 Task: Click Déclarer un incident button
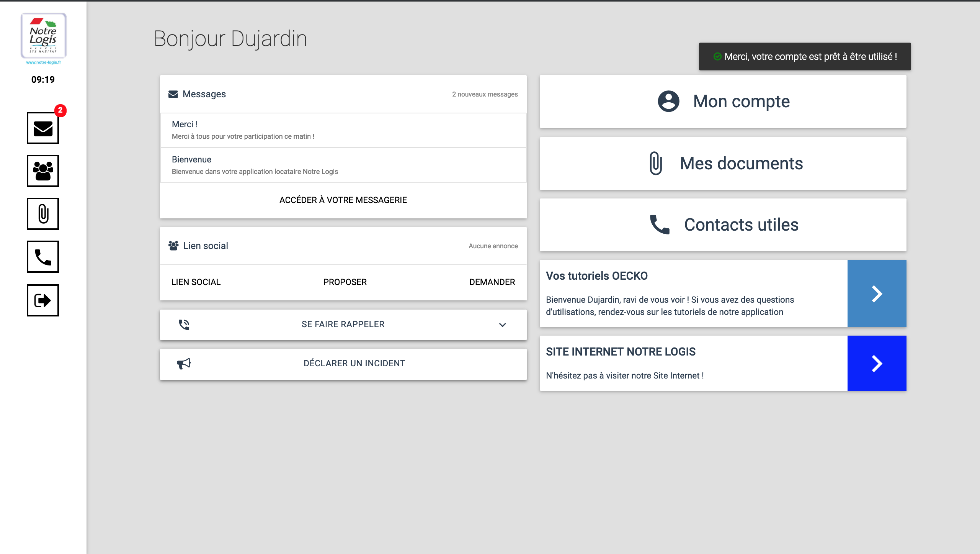pyautogui.click(x=354, y=364)
